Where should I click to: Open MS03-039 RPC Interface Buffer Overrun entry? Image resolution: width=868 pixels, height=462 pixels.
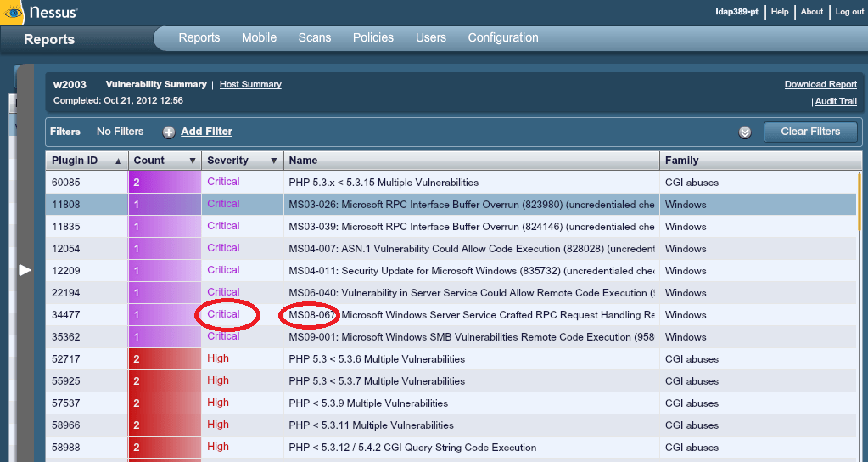point(472,227)
